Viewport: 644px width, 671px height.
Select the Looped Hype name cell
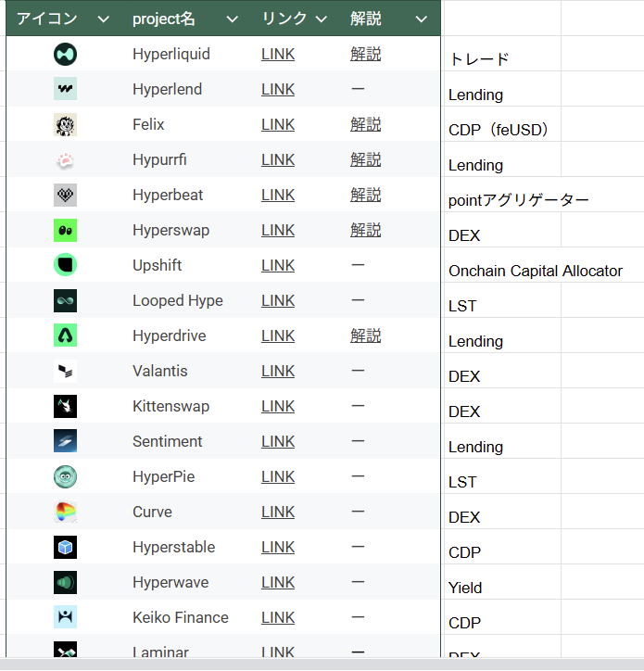tap(178, 300)
